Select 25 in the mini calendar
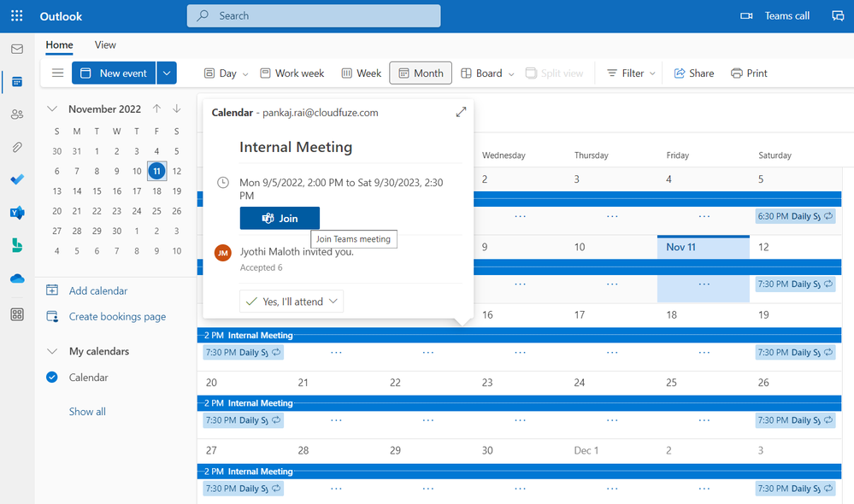The height and width of the screenshot is (504, 854). tap(156, 211)
